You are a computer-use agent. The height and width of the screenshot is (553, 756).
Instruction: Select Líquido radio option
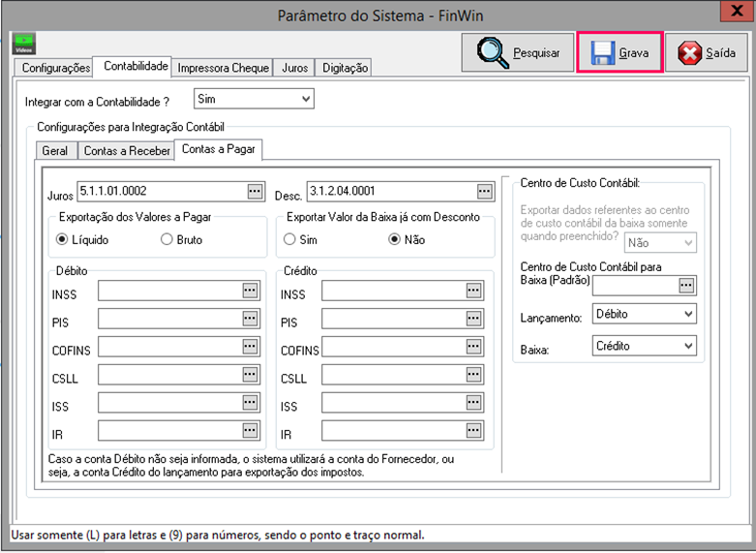(x=63, y=239)
